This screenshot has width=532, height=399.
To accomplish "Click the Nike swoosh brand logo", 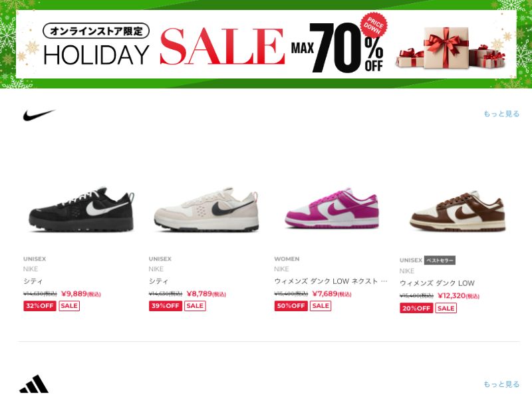I will (x=39, y=115).
